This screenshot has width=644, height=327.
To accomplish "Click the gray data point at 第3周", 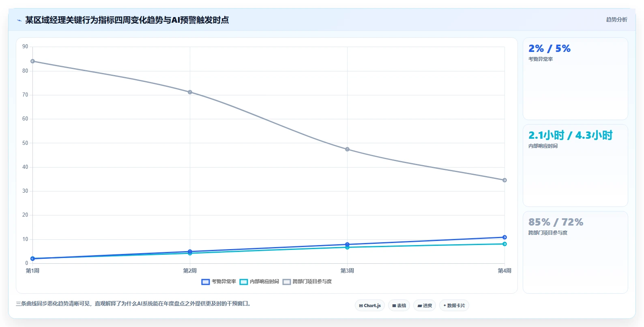I will point(347,149).
